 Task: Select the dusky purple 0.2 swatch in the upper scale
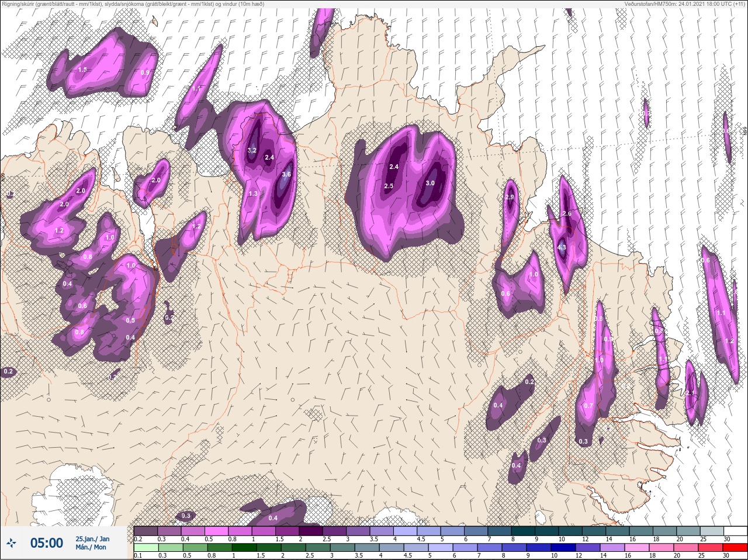(146, 531)
